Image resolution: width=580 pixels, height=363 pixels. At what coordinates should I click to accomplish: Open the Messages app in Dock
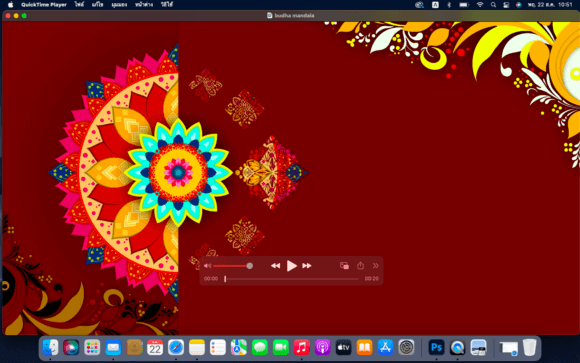(260, 347)
